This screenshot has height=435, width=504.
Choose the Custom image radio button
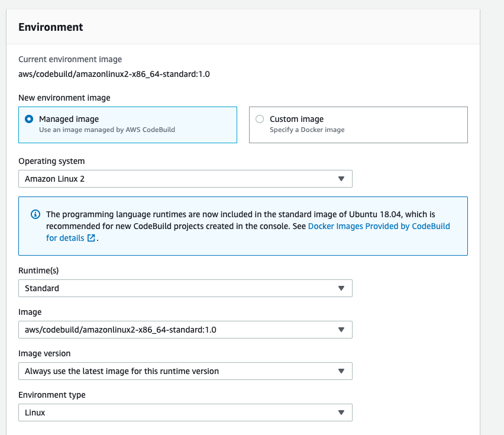point(259,119)
